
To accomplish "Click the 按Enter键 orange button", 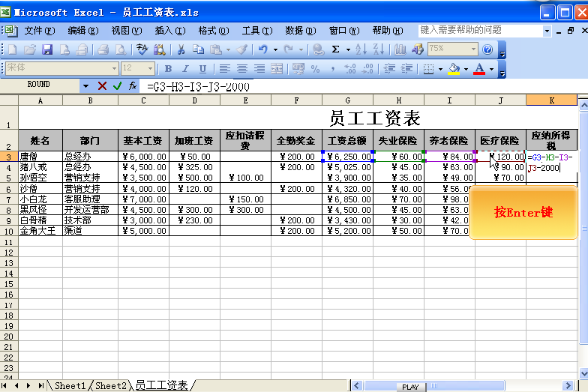I will [523, 213].
